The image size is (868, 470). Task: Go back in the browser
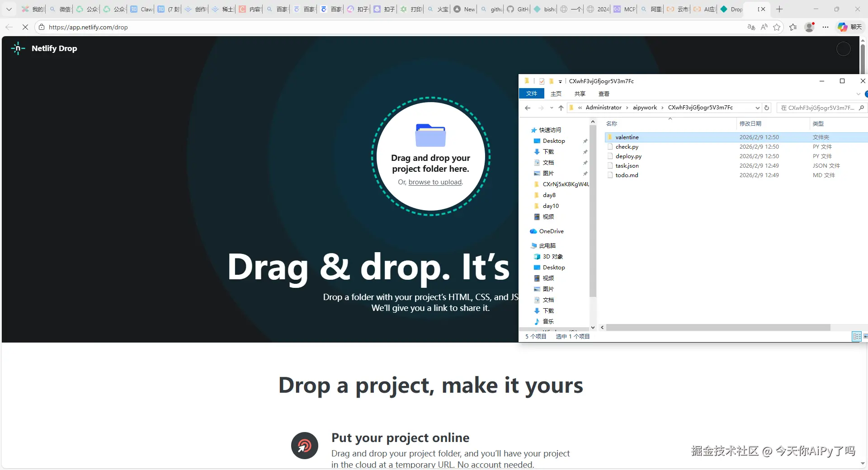pos(9,27)
